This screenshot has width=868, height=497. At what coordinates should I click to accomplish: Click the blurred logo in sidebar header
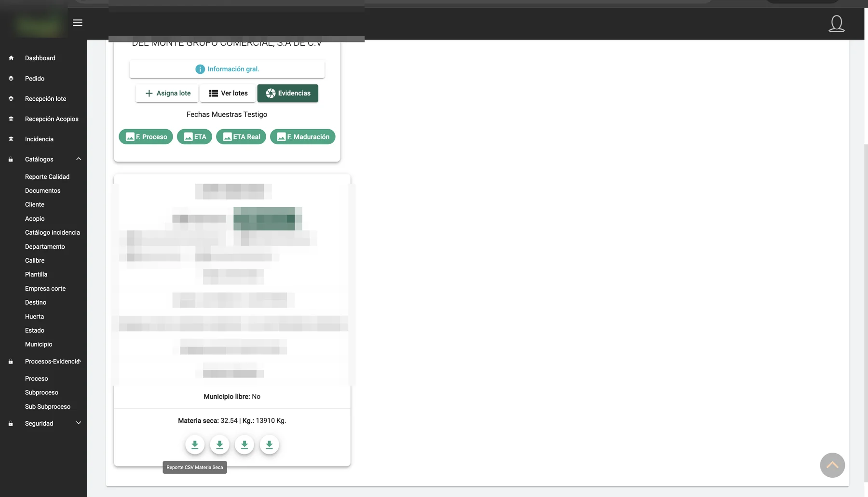pos(39,25)
